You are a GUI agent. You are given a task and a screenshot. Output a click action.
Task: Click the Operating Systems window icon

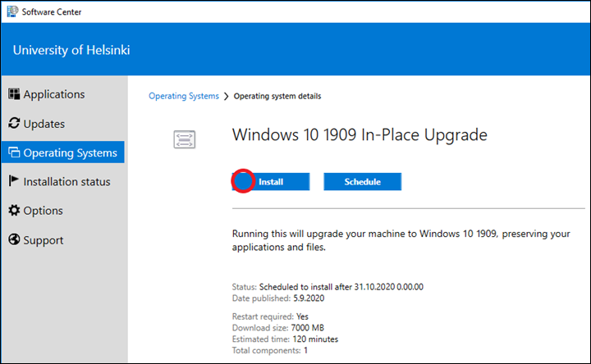pos(14,152)
